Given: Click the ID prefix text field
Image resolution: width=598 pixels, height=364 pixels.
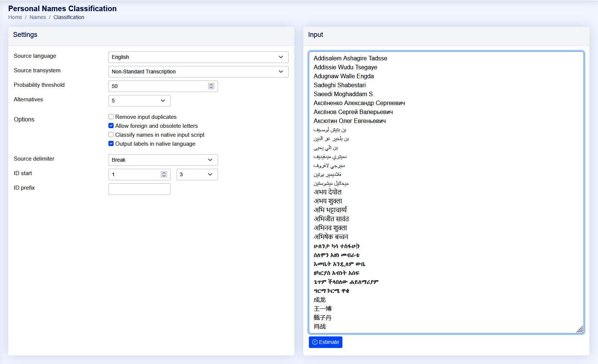Looking at the screenshot, I should (139, 189).
